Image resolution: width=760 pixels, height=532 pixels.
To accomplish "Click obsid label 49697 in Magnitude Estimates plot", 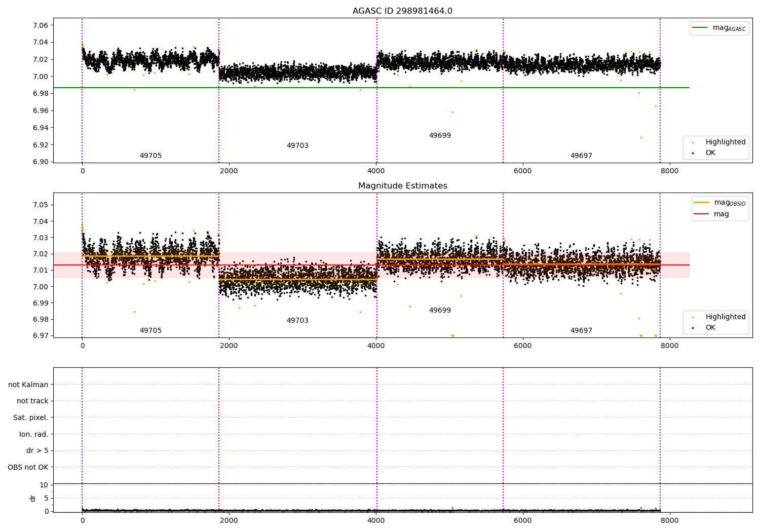I will tap(581, 331).
